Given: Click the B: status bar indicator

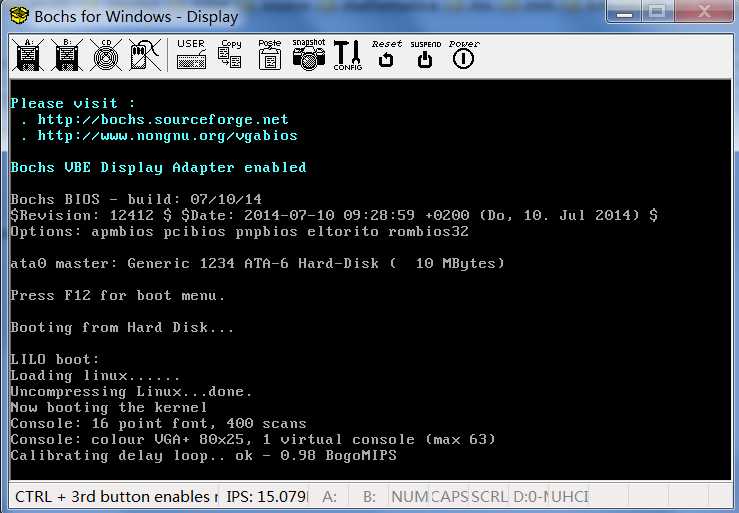Looking at the screenshot, I should coord(369,496).
